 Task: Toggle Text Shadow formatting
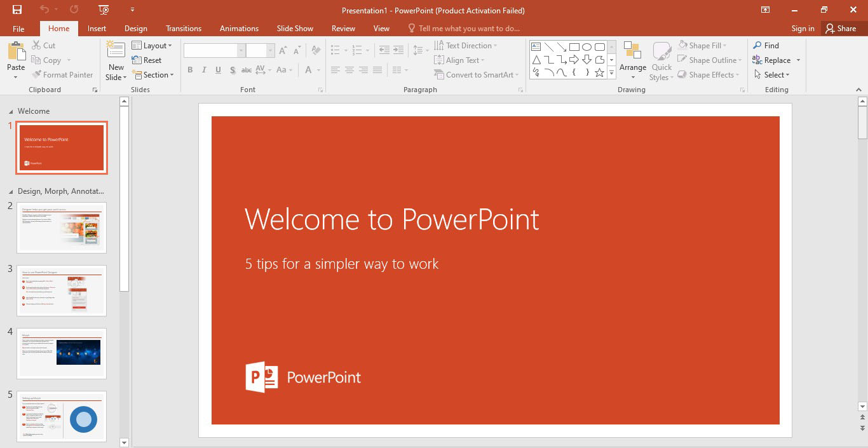(233, 70)
